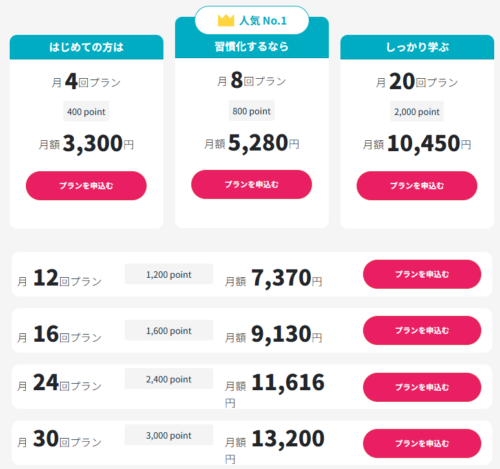Click the 400 point label

click(86, 111)
